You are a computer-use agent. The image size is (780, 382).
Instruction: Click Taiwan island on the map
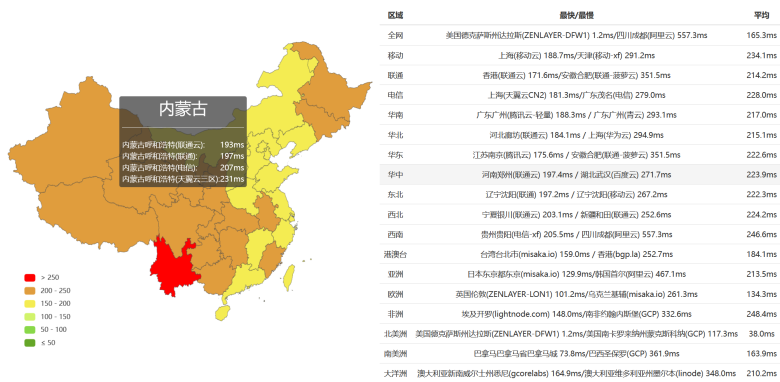(x=288, y=278)
